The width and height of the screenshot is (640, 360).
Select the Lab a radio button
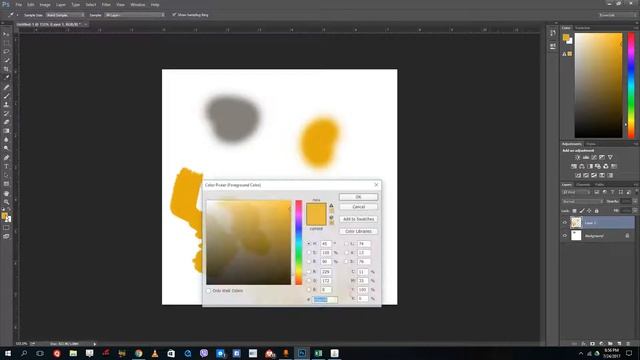click(347, 253)
